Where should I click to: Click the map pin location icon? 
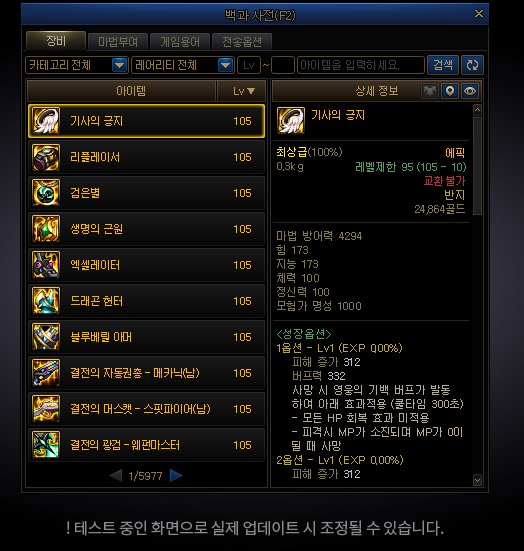449,91
